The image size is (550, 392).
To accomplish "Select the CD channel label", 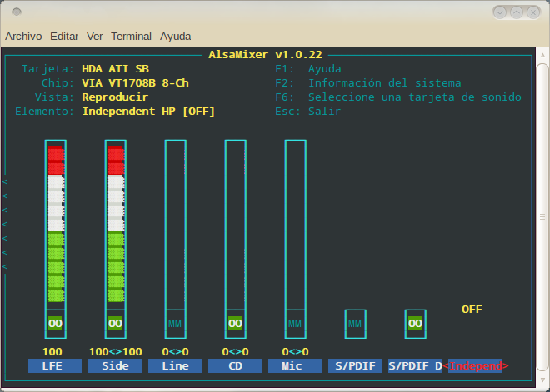I will pos(235,365).
